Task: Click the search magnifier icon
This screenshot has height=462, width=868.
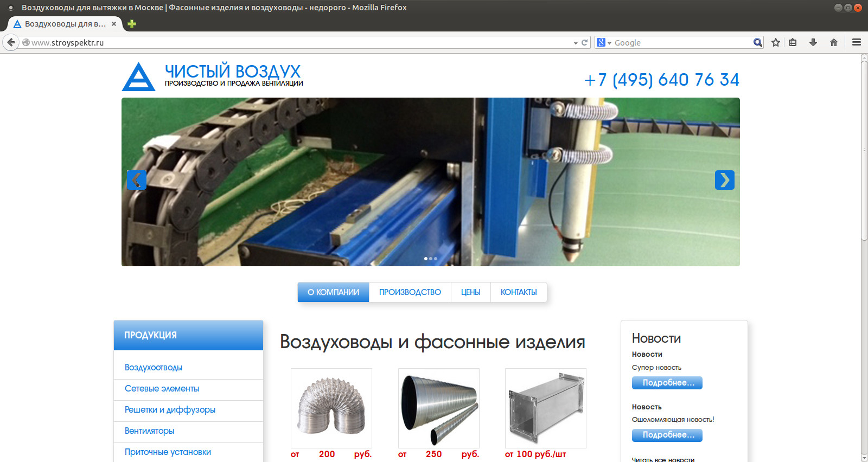Action: [x=757, y=42]
